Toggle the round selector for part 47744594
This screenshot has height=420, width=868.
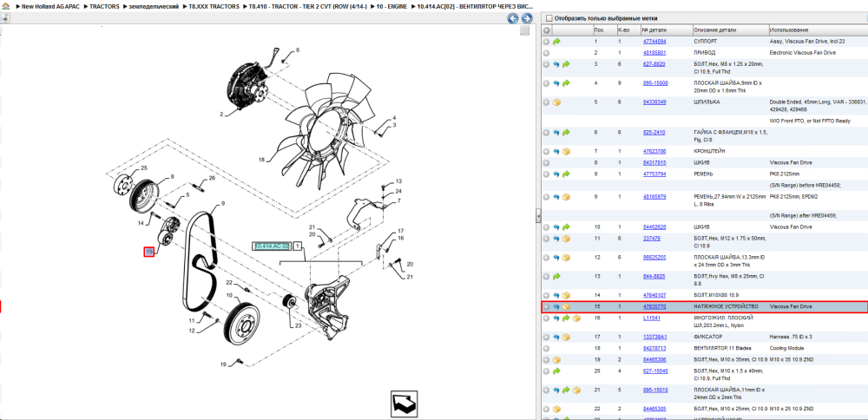[x=547, y=42]
